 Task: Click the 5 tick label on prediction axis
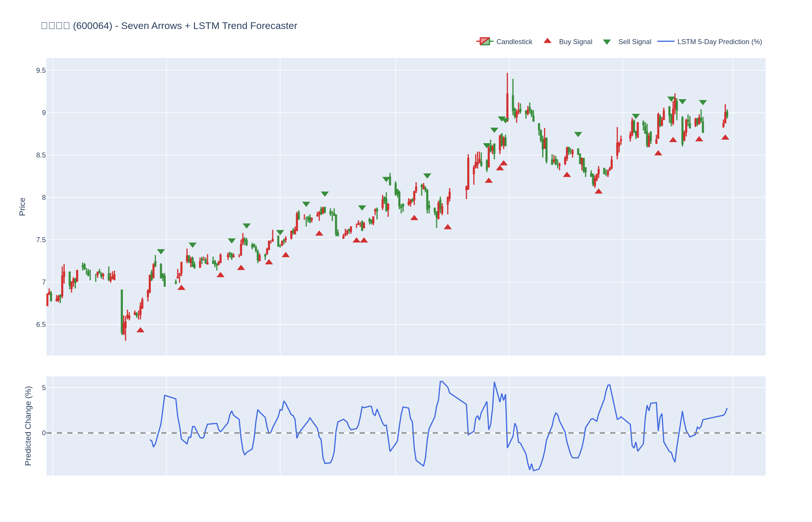point(44,387)
